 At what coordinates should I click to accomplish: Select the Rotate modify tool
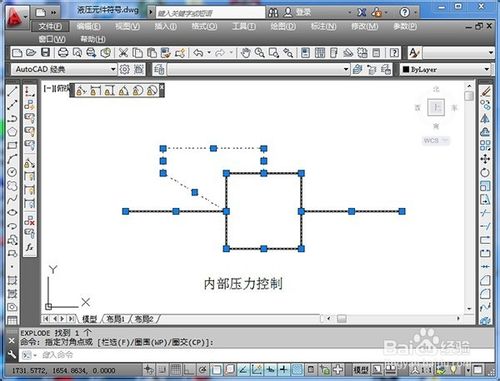click(x=486, y=172)
